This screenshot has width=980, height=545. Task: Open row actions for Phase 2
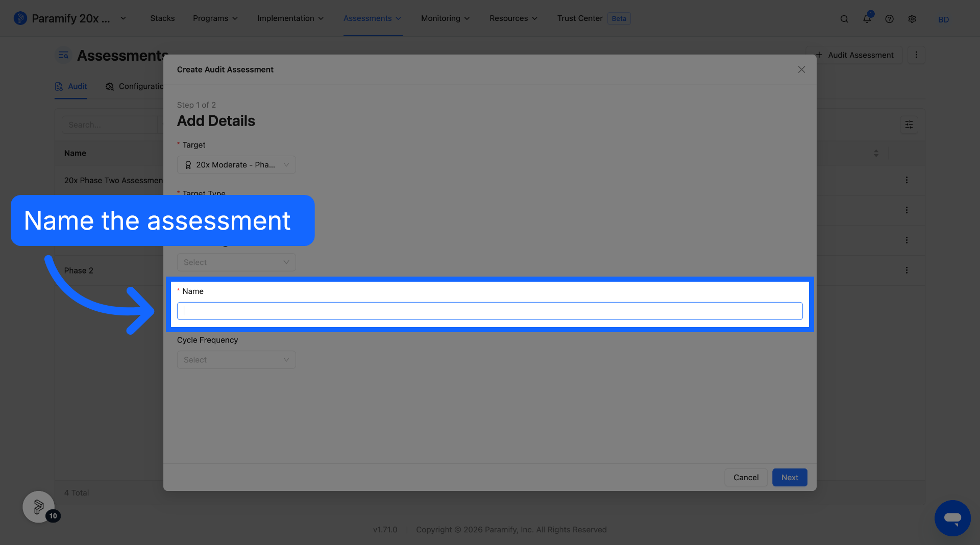coord(906,270)
